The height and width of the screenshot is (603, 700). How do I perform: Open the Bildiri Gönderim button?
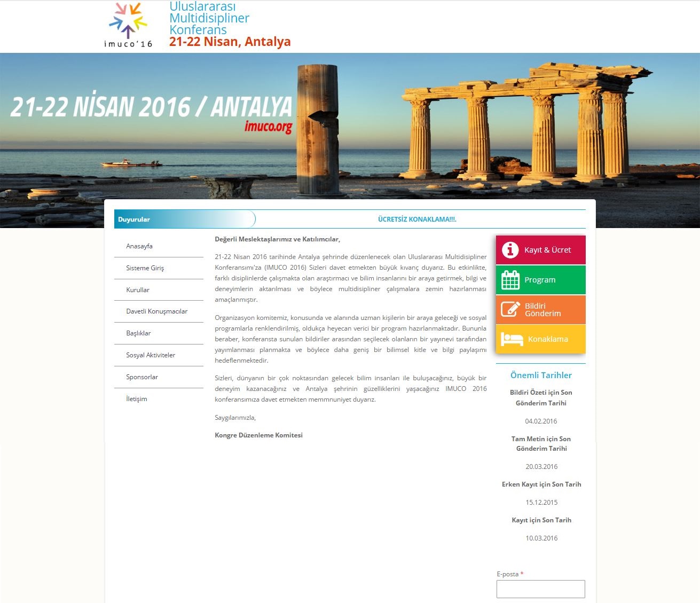click(x=541, y=310)
